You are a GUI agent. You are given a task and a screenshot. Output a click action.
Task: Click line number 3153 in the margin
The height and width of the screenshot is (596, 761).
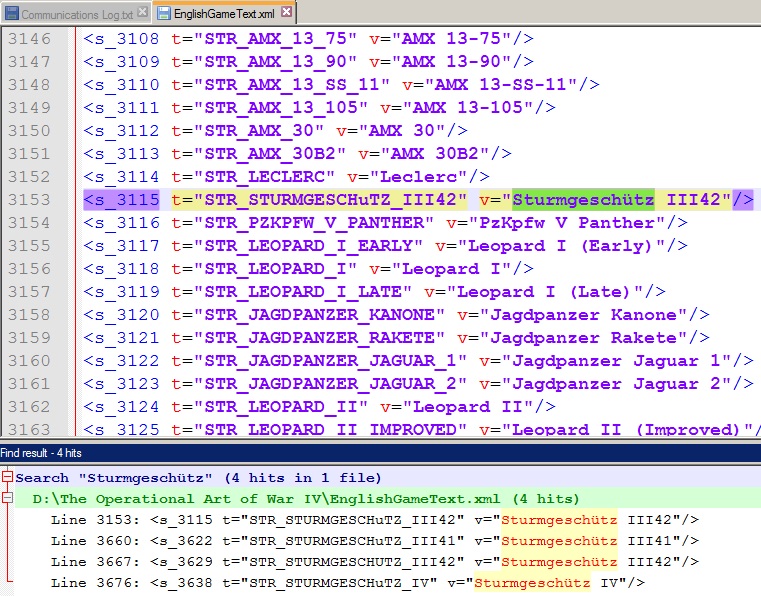coord(30,199)
